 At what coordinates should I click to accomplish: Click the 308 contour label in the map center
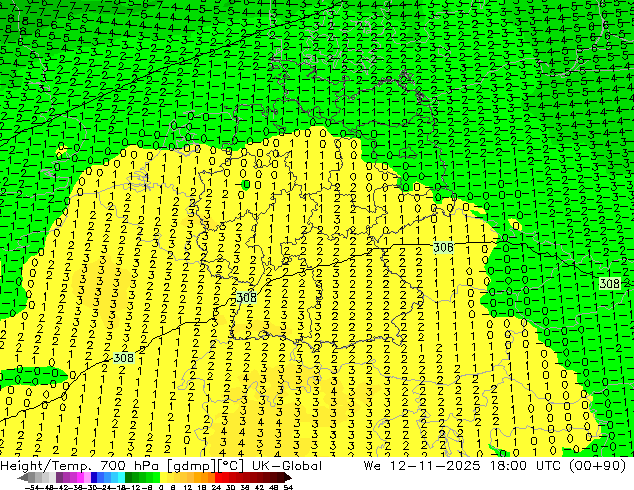246,298
